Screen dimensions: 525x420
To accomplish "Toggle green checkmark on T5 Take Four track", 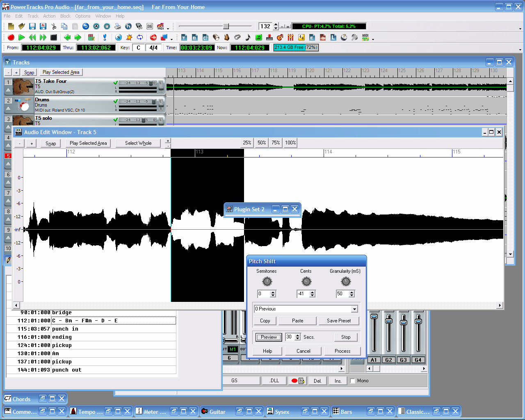I will click(116, 83).
